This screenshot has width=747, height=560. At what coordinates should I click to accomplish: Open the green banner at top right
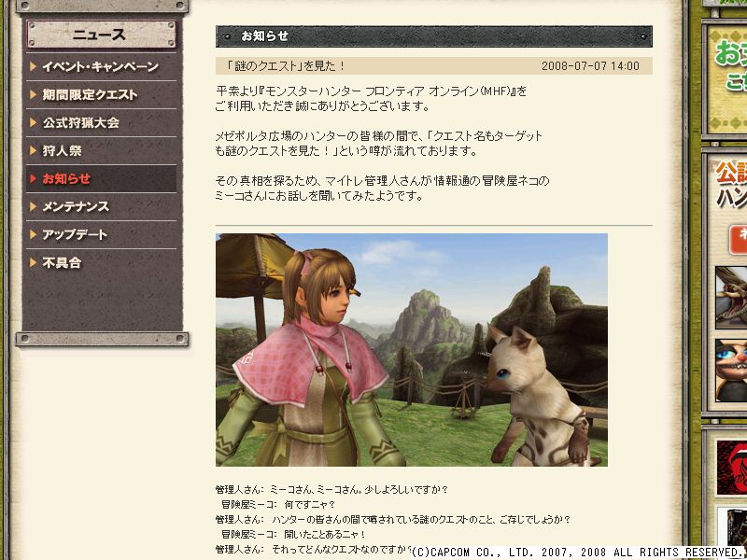[727, 79]
